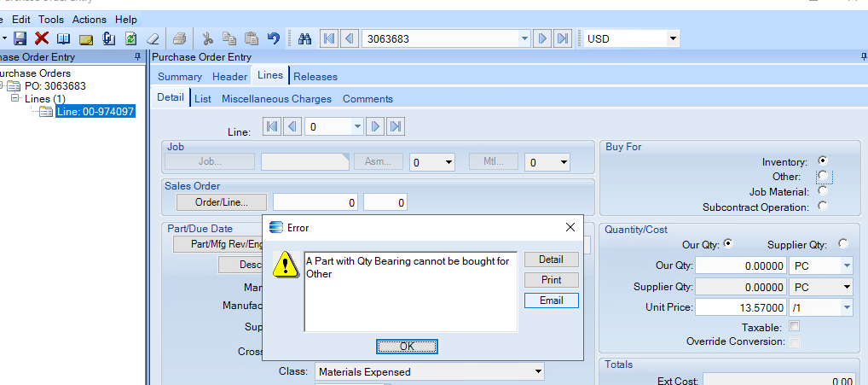Viewport: 868px width, 385px height.
Task: Toggle the Override Conversion checkbox
Action: (795, 341)
